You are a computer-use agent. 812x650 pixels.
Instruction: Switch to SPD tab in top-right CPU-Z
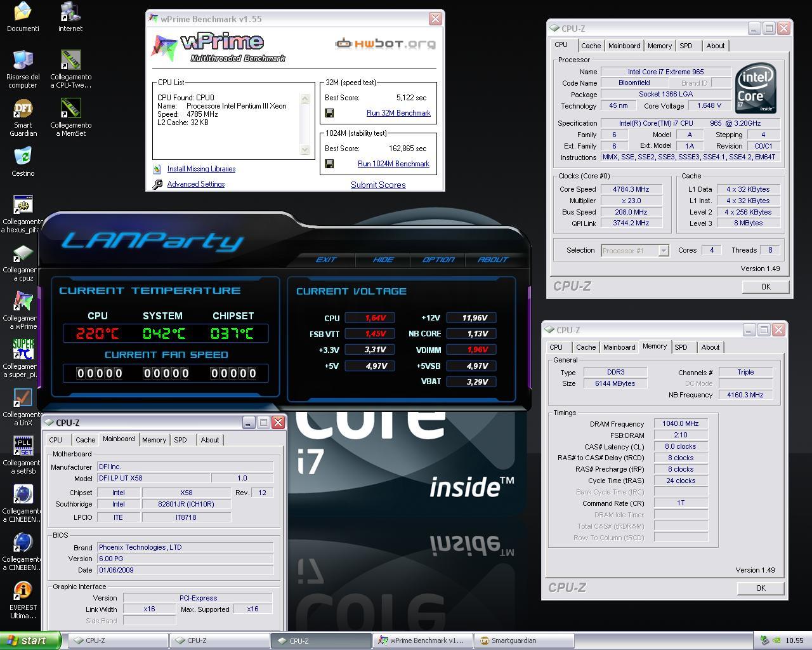[686, 46]
